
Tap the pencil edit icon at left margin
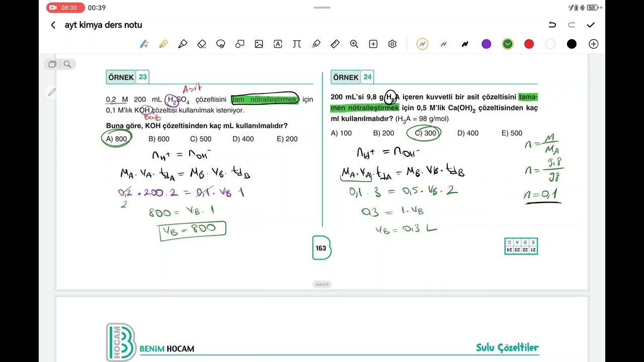point(52,92)
